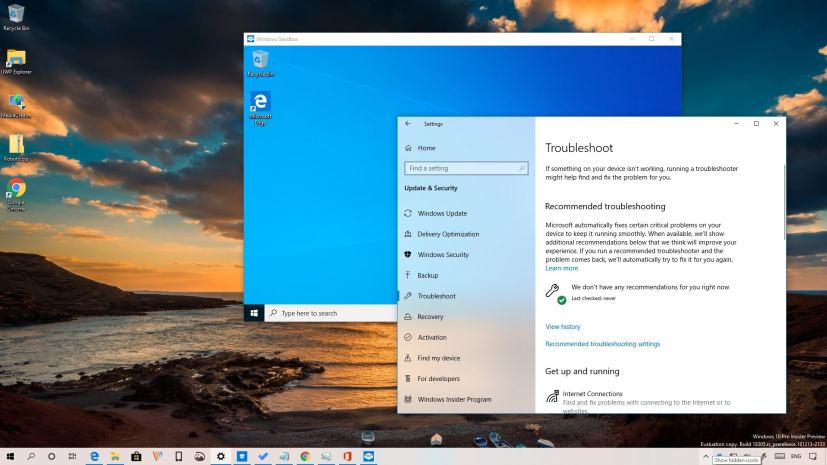Viewport: 827px width, 465px height.
Task: Open the View history link
Action: click(563, 327)
